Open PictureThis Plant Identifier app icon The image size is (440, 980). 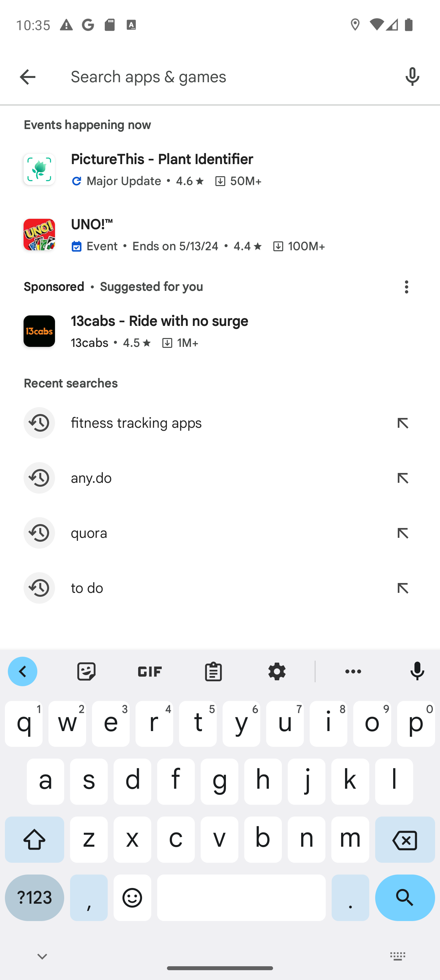(x=39, y=170)
